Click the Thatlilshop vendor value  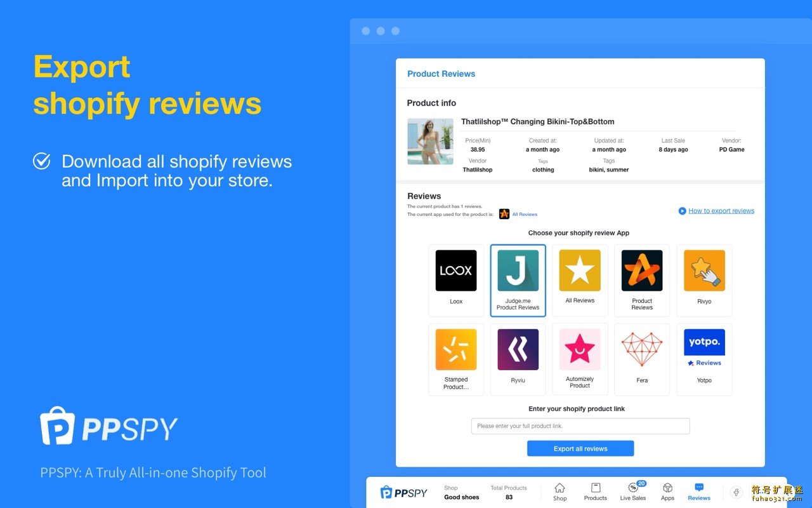click(478, 170)
